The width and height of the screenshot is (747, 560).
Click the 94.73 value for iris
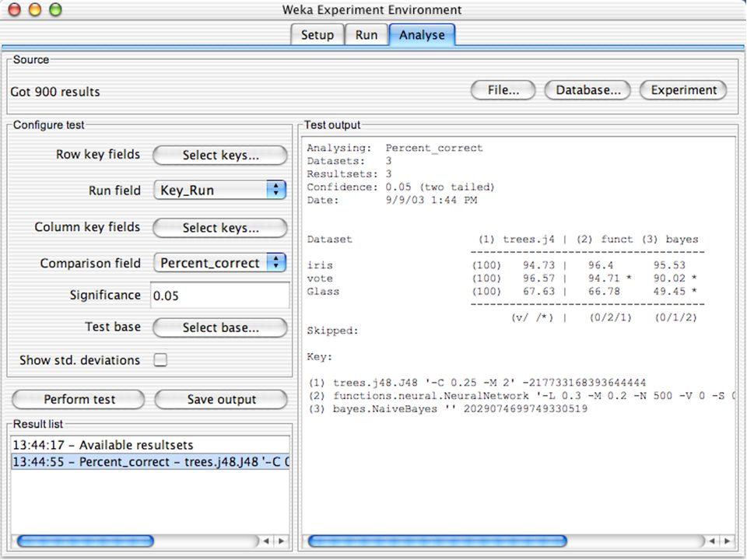click(x=538, y=265)
